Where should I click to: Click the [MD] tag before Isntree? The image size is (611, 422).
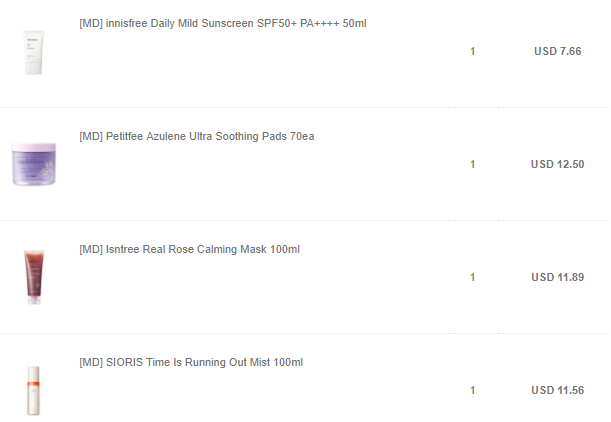point(90,249)
